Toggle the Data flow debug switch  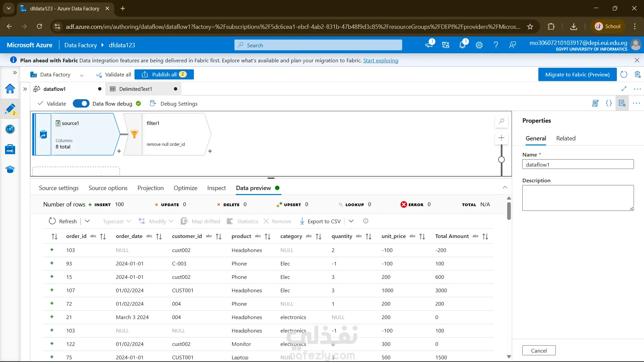coord(81,104)
